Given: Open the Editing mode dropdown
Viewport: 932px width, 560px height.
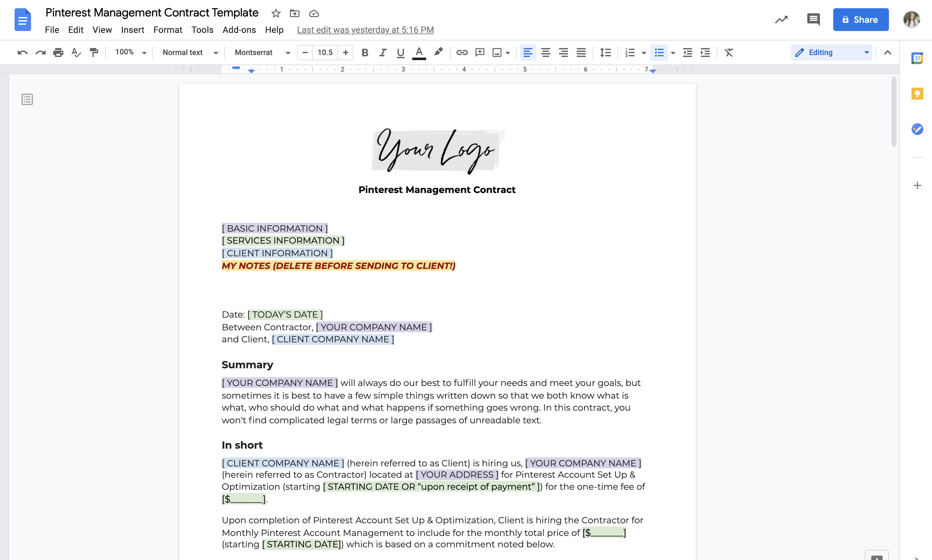Looking at the screenshot, I should 832,53.
